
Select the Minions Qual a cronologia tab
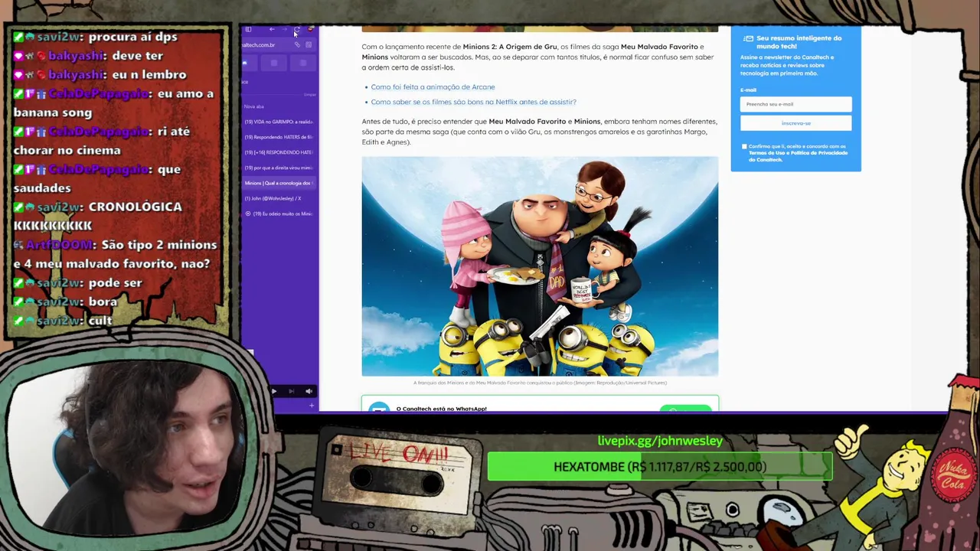tap(279, 183)
